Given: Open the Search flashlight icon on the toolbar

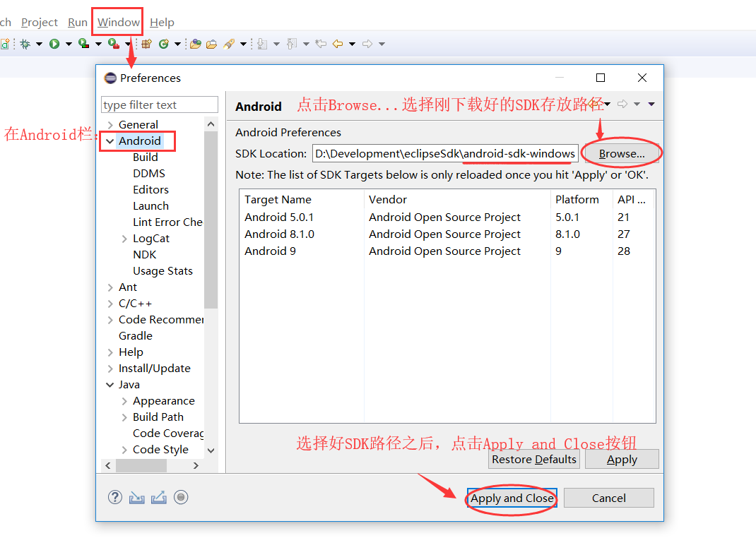Looking at the screenshot, I should pos(229,43).
